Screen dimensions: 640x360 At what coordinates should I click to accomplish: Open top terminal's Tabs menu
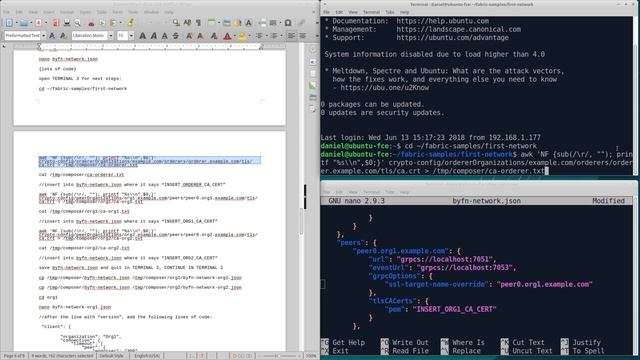pyautogui.click(x=390, y=12)
